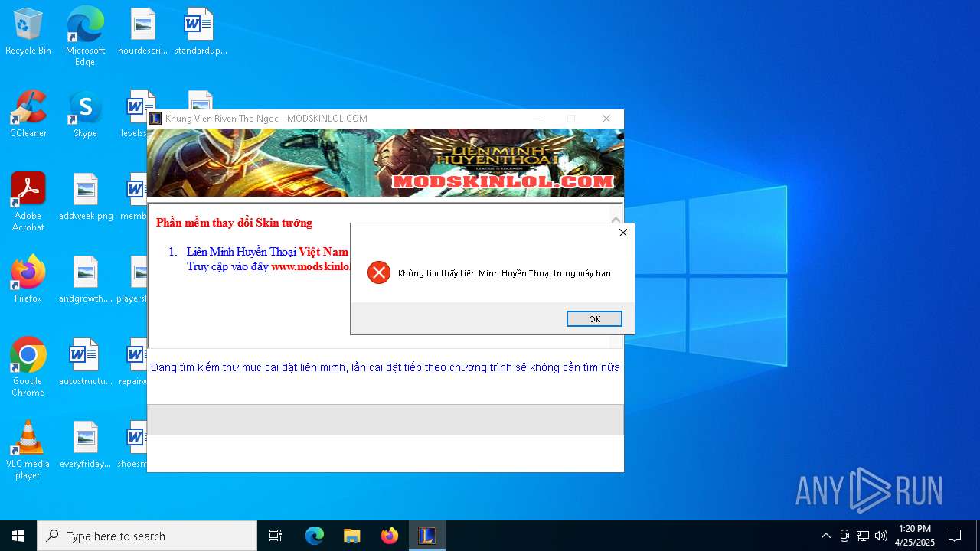
Task: Show hidden system tray icons
Action: (x=825, y=536)
